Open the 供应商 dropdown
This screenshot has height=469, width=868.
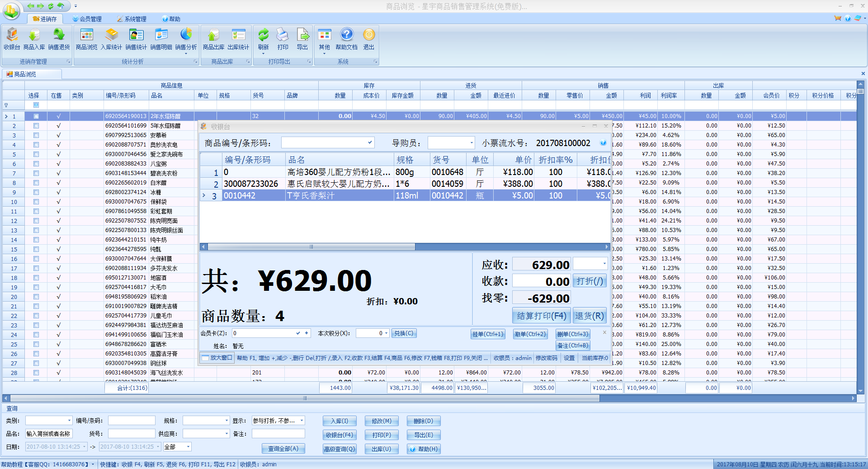pyautogui.click(x=226, y=434)
